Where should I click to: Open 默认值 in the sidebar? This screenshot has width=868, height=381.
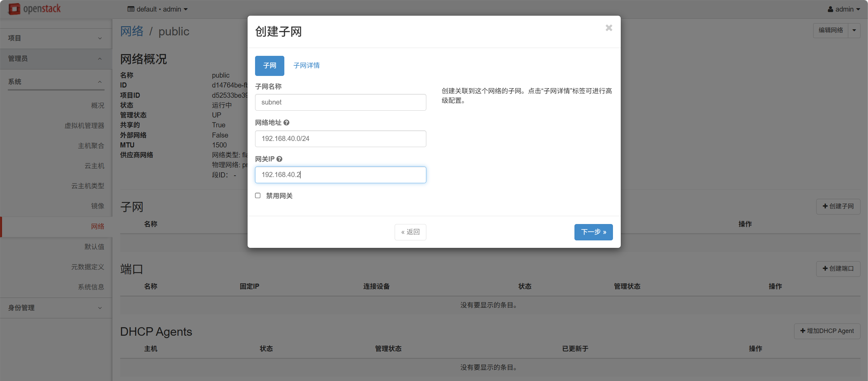click(x=94, y=247)
